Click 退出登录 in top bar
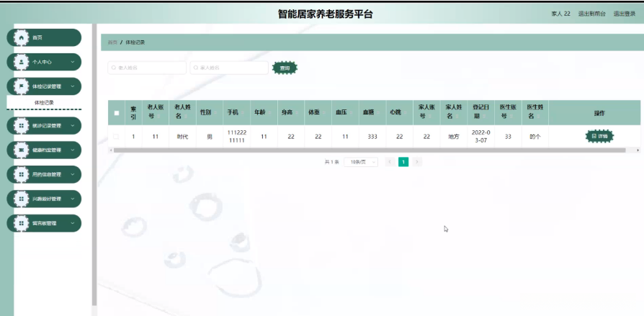This screenshot has height=316, width=644. (625, 14)
